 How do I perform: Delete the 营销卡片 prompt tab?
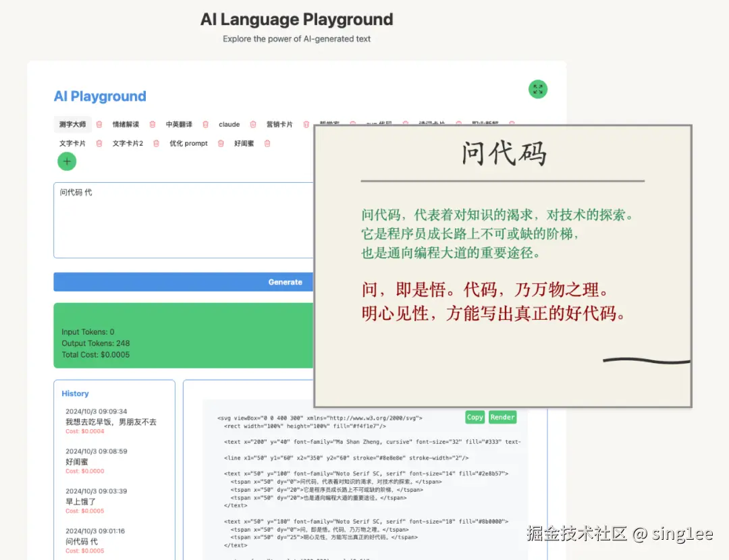coord(306,125)
